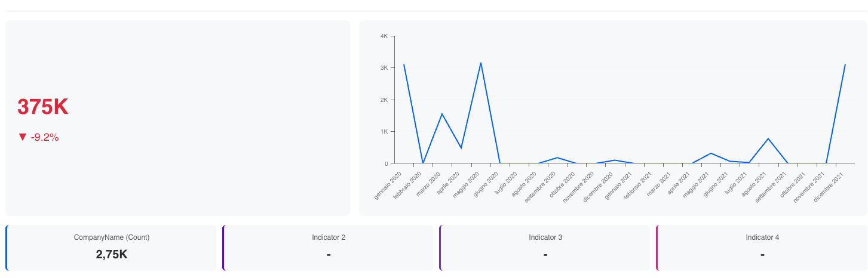This screenshot has height=278, width=868.
Task: Click the maggio 2020 axis label
Action: coord(466,185)
